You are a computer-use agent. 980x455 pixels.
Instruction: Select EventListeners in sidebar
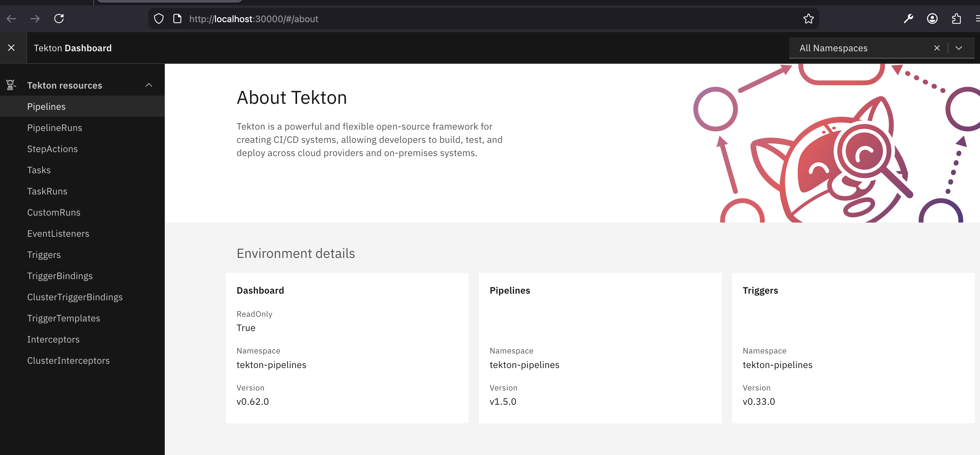(58, 233)
